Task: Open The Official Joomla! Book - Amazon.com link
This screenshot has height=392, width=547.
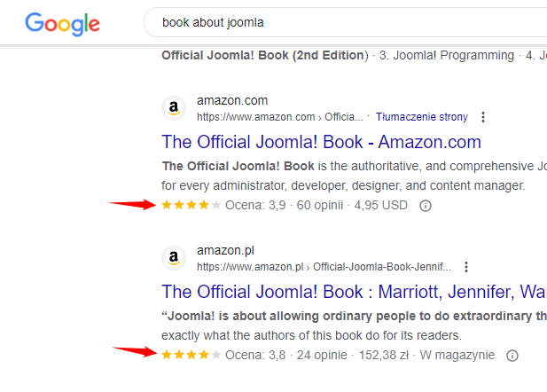Action: pos(321,142)
